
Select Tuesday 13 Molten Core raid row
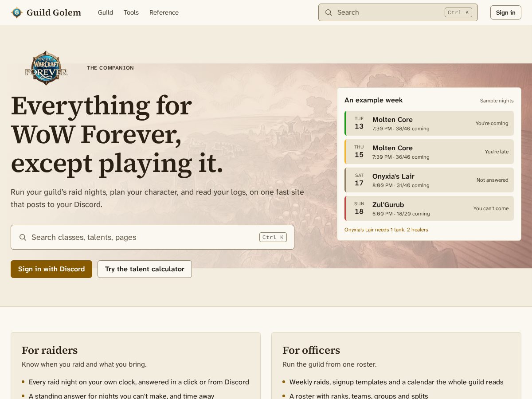click(429, 123)
